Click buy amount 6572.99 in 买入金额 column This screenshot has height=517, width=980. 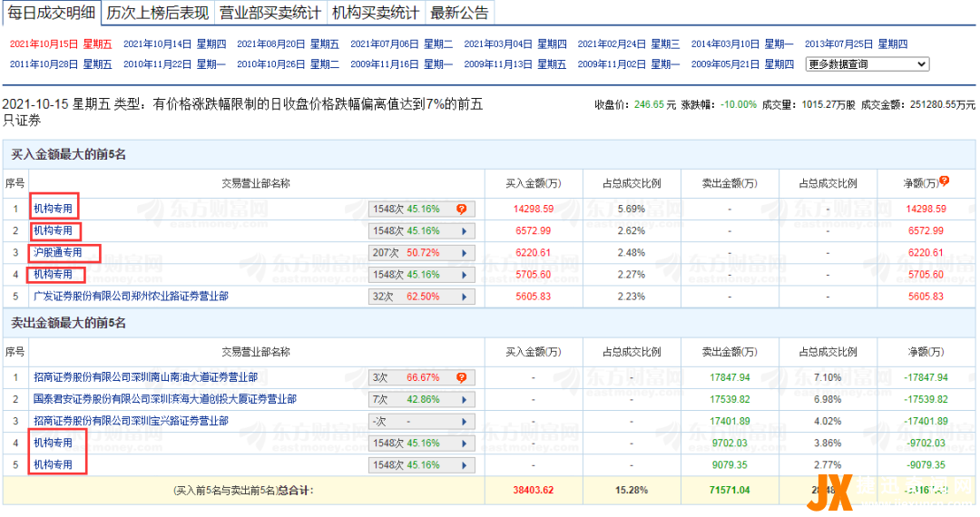pyautogui.click(x=534, y=231)
